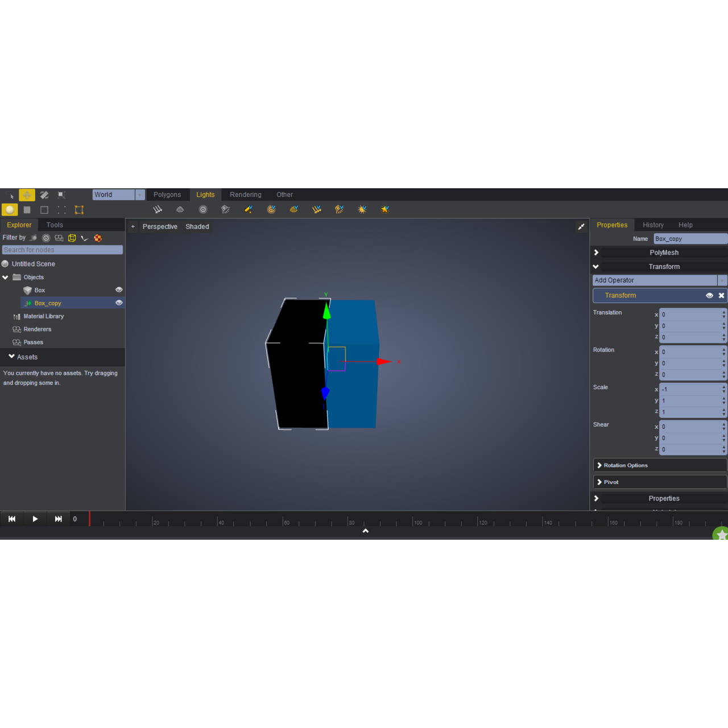Filter explorer by the checkered material ball icon

click(x=98, y=238)
